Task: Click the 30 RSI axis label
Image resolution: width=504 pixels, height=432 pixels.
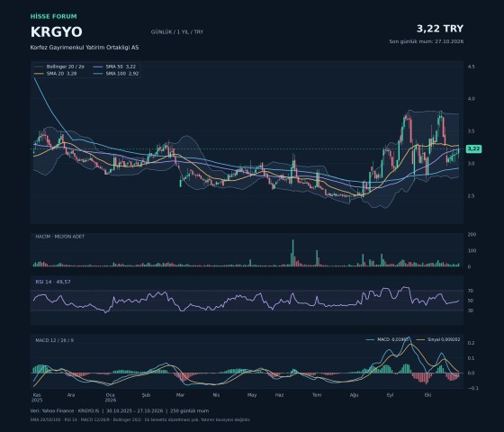Action: [471, 310]
